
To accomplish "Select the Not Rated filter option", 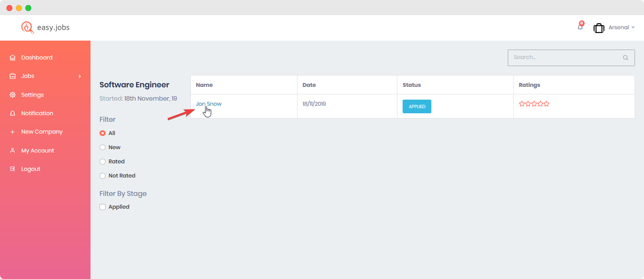I will click(x=102, y=176).
